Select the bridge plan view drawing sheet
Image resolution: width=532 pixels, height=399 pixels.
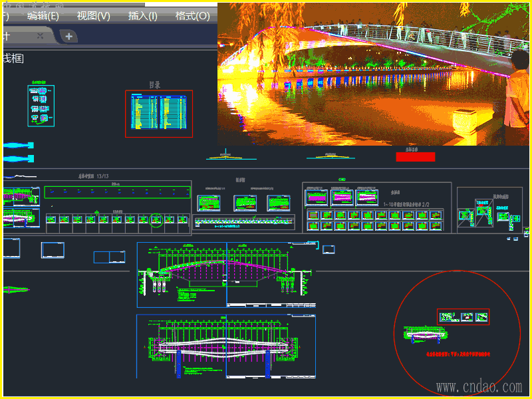click(226, 346)
